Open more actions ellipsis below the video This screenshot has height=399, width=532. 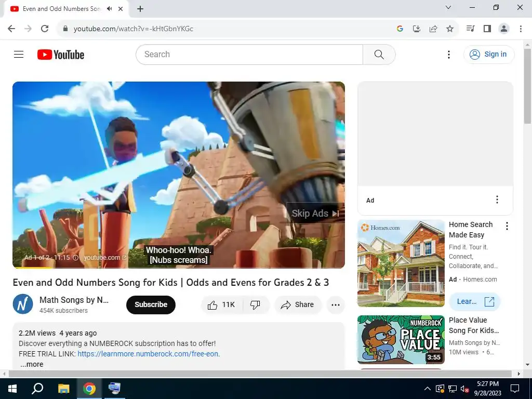pos(336,304)
